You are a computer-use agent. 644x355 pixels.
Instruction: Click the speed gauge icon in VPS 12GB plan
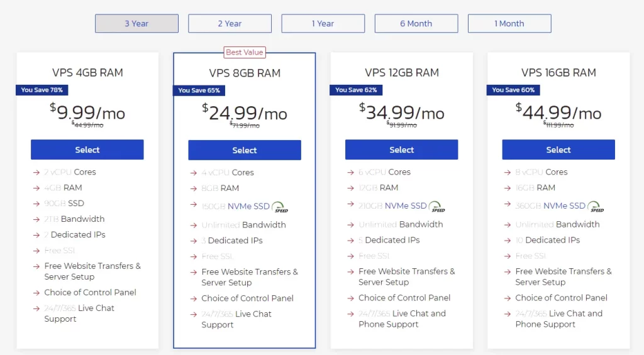pyautogui.click(x=437, y=207)
